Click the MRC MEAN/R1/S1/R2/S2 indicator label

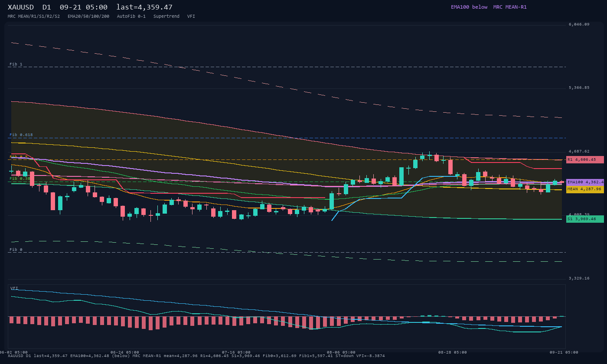pos(34,16)
